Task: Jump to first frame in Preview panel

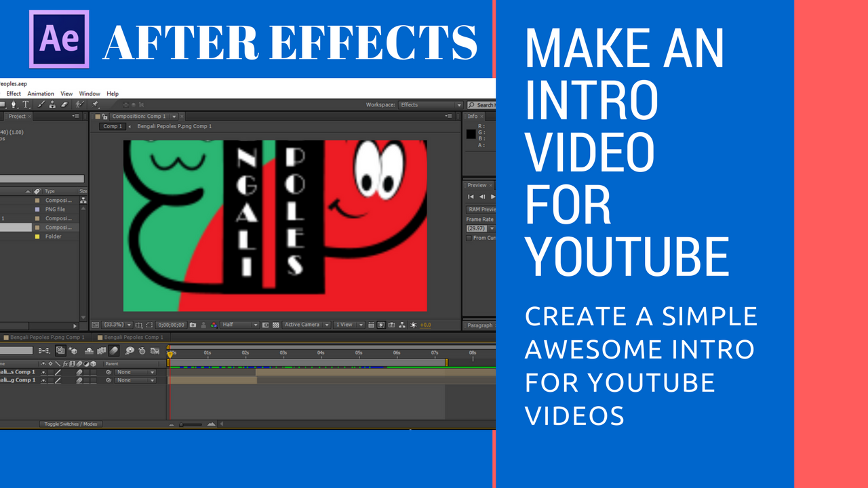Action: tap(471, 197)
